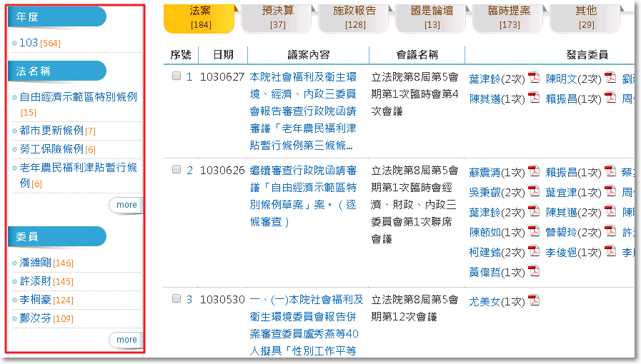Expand more items under 法名稱
641x364 pixels.
(x=126, y=205)
